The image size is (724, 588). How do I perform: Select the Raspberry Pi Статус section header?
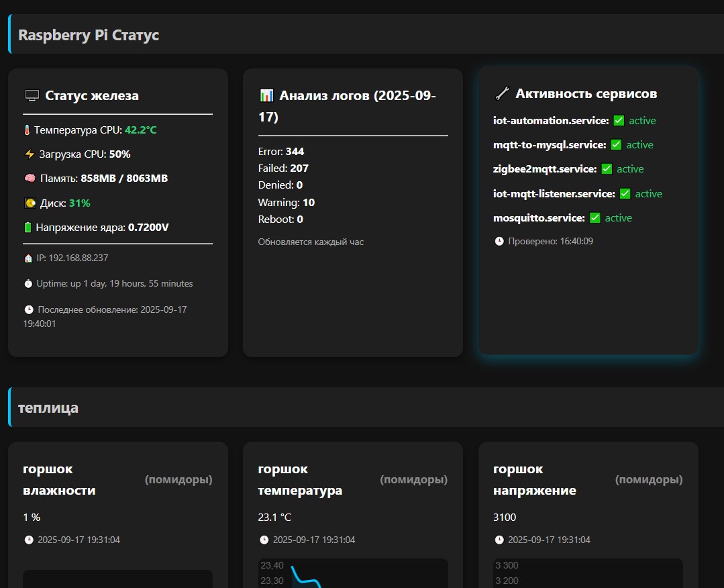coord(366,34)
